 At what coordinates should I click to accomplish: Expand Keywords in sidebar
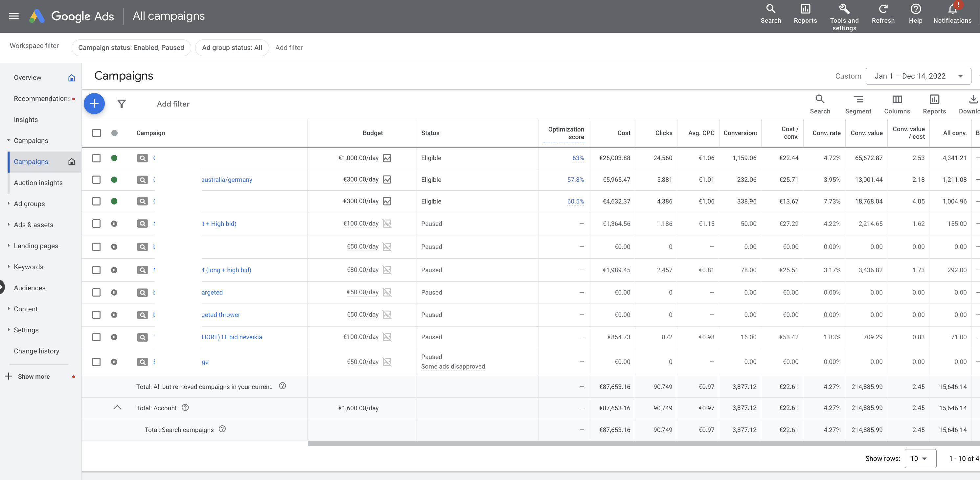(8, 266)
